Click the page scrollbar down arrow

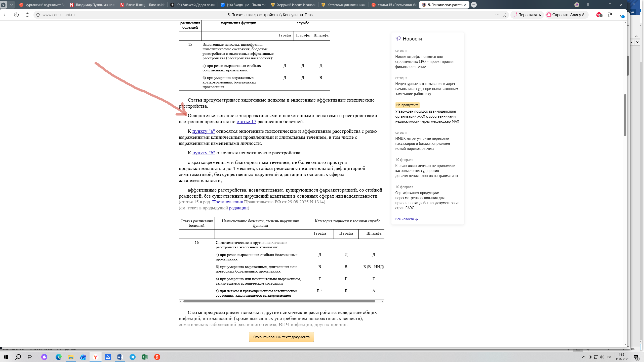[625, 344]
